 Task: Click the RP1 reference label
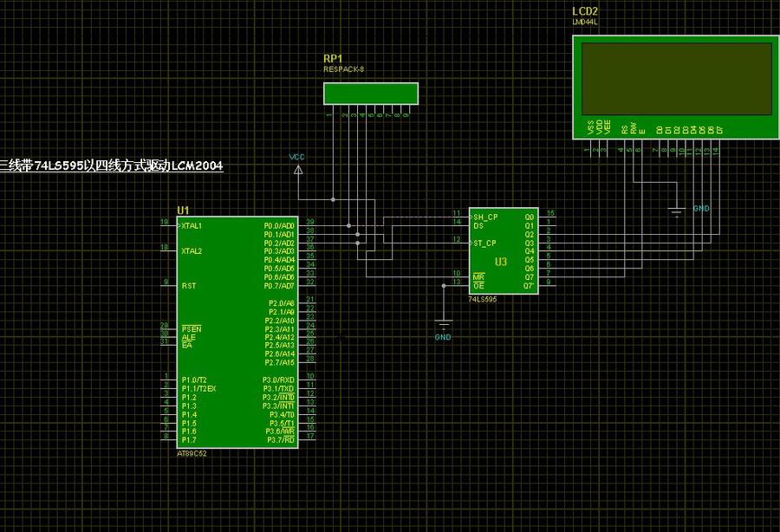click(x=335, y=58)
